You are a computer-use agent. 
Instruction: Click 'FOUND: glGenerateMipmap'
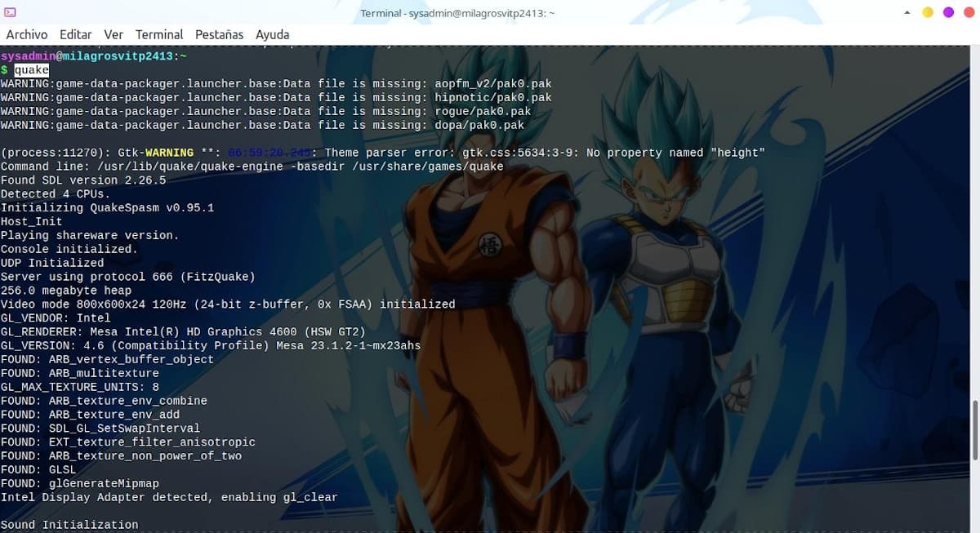click(x=80, y=483)
